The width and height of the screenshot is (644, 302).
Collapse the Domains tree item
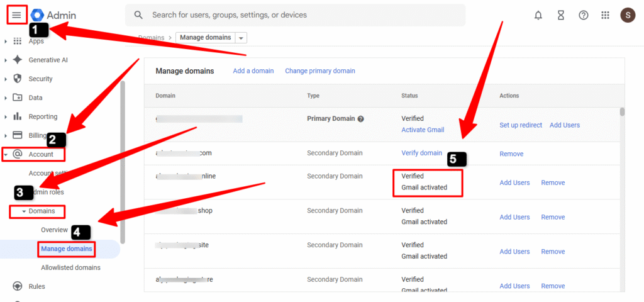click(24, 211)
